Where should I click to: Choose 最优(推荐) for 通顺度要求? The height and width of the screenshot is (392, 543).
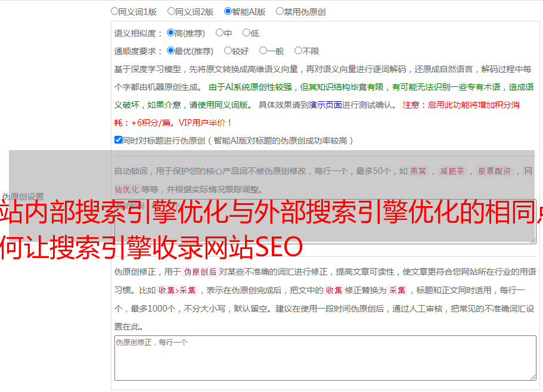tap(170, 51)
